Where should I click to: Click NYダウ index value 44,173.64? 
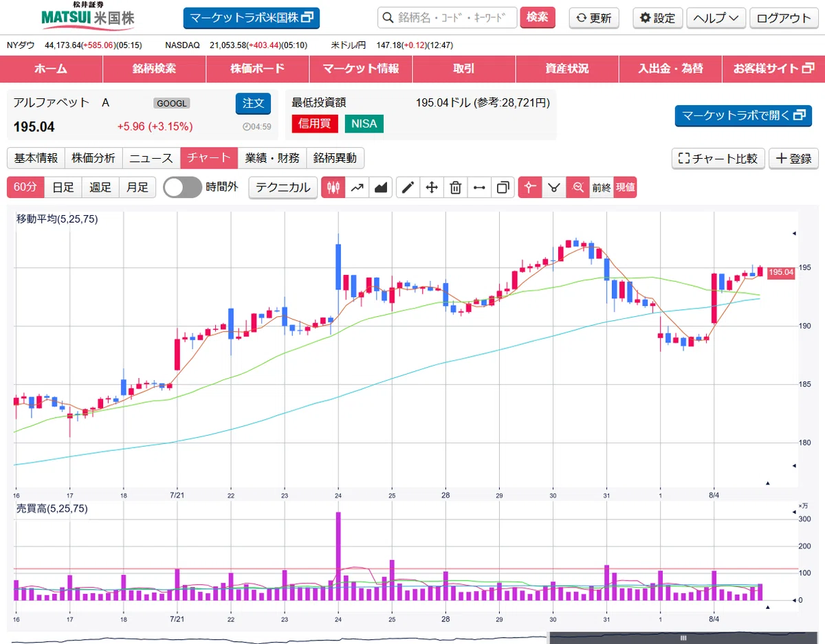pos(63,45)
